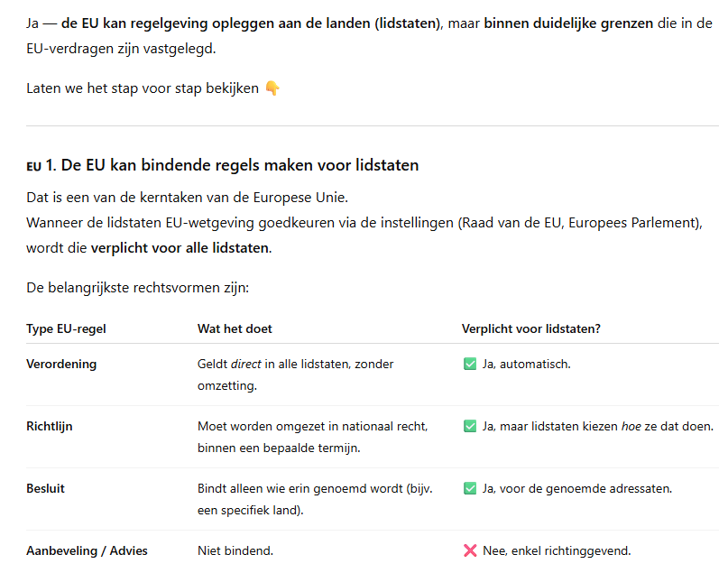Click the "Wat het doet" column header
The height and width of the screenshot is (573, 728).
pyautogui.click(x=235, y=329)
